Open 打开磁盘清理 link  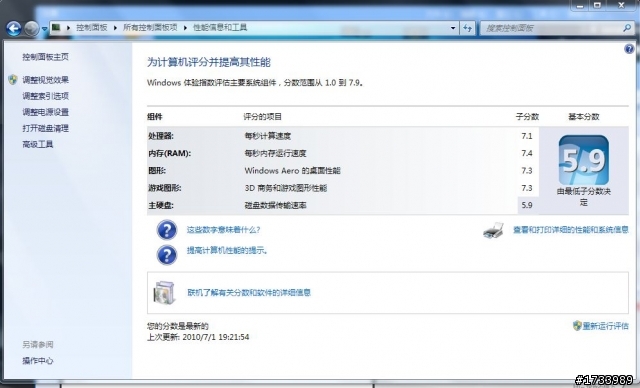click(45, 128)
